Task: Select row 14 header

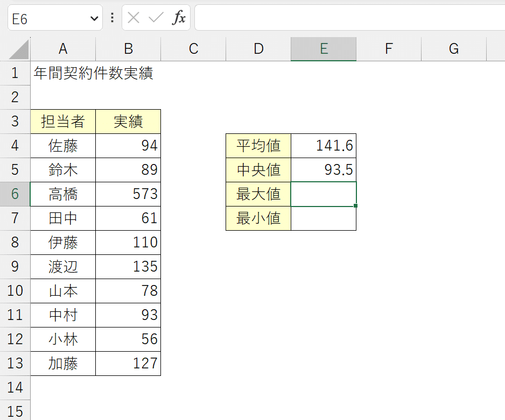Action: coord(15,388)
